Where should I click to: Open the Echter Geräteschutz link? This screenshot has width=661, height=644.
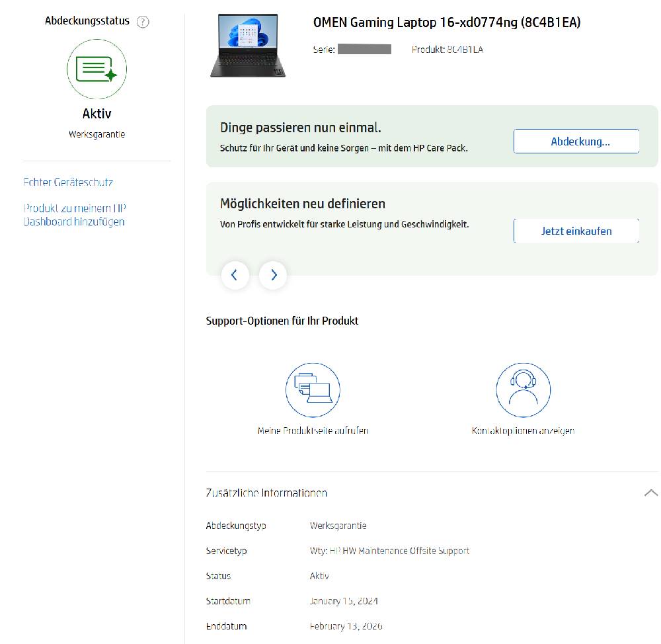click(x=68, y=182)
